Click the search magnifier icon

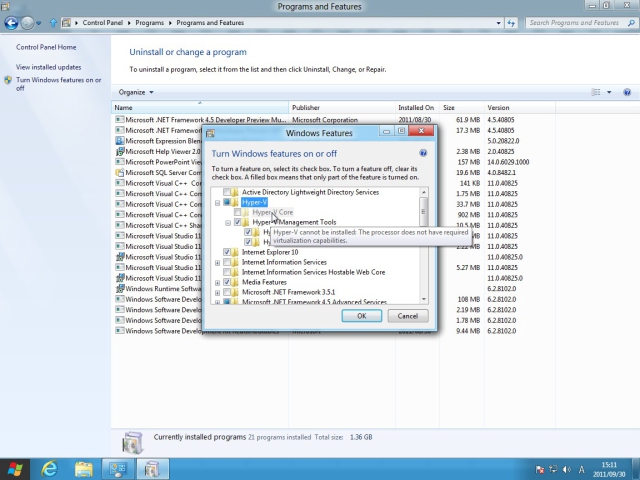click(x=631, y=23)
